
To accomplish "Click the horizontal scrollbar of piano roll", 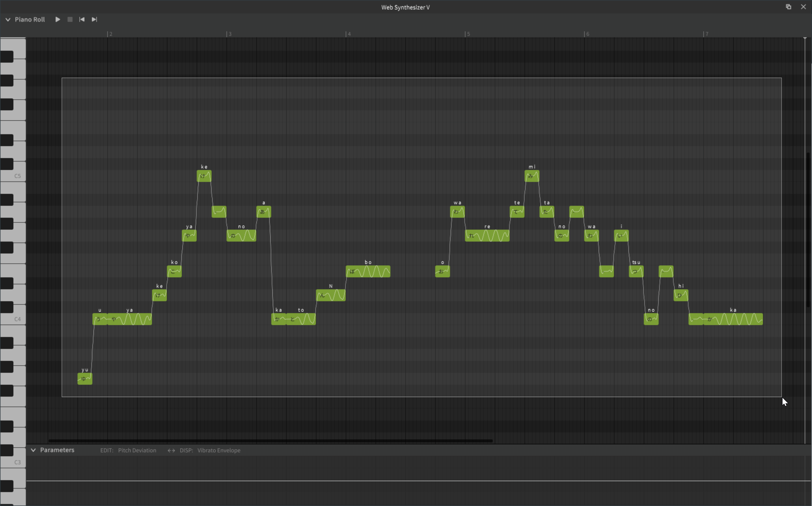I will 271,441.
